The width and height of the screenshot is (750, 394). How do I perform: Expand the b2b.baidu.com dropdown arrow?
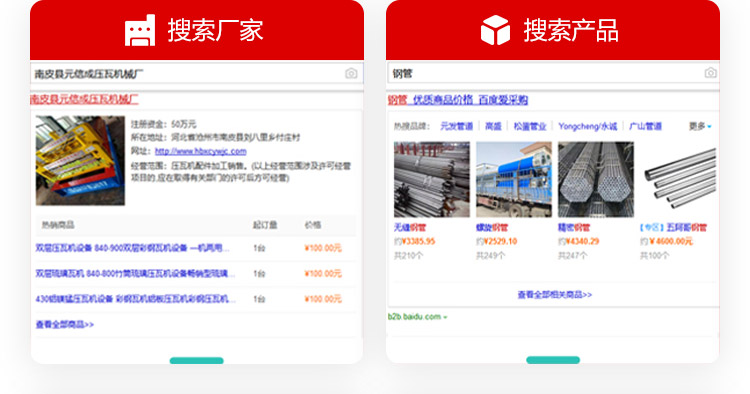click(445, 317)
